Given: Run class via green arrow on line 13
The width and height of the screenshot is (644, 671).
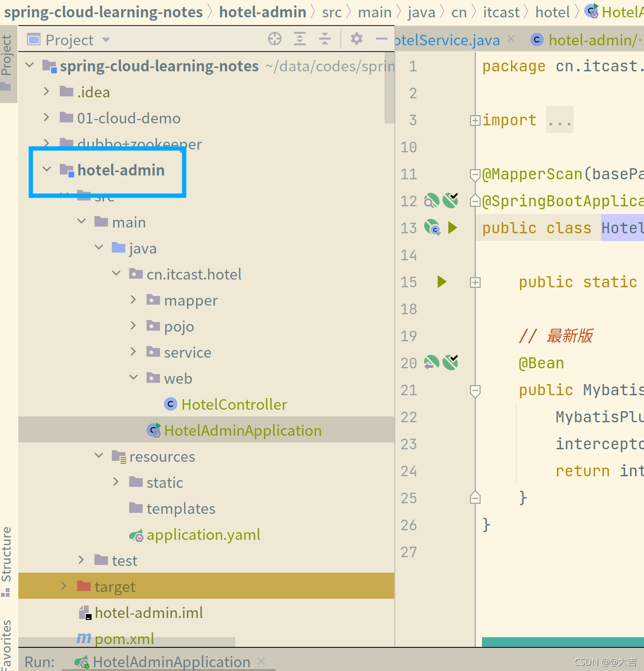Looking at the screenshot, I should [452, 228].
